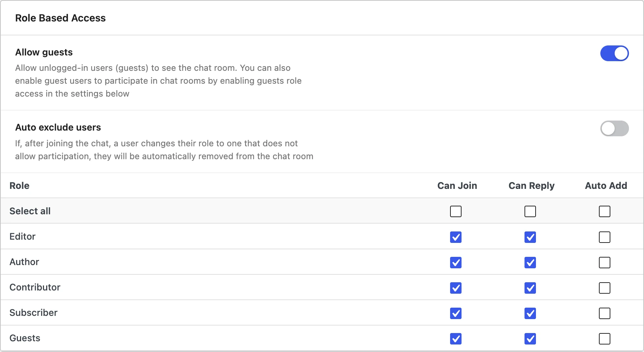Uncheck Guests Can Reply checkbox

point(530,339)
